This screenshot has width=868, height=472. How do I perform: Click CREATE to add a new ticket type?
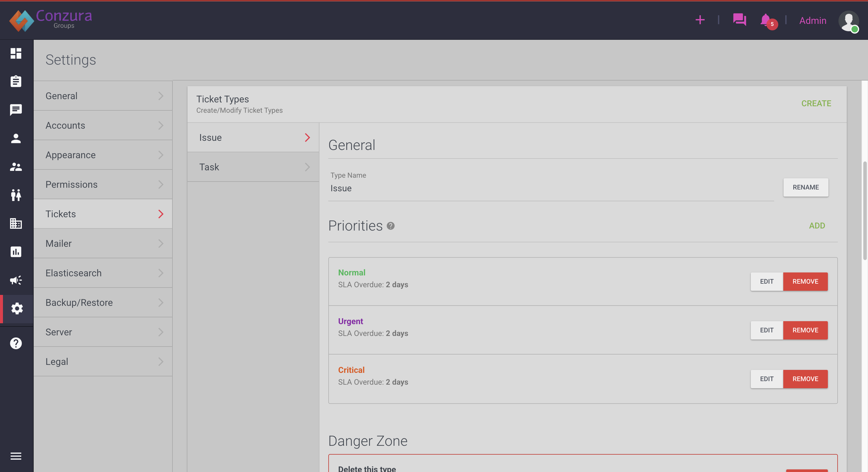(816, 103)
